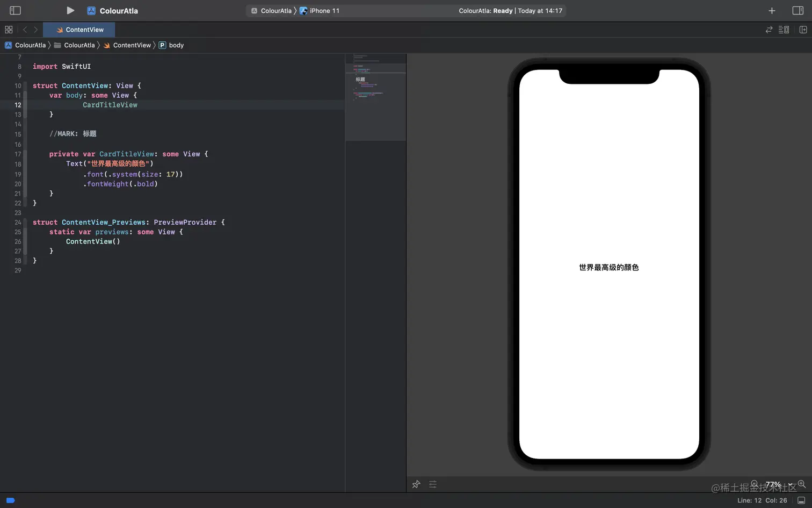Click line number 12 in gutter
Screen dimensions: 812x508
pos(18,105)
